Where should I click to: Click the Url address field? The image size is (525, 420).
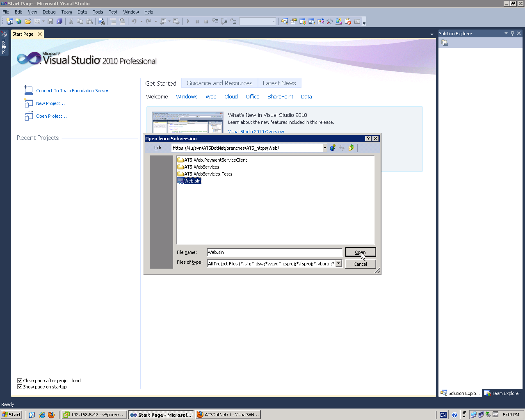coord(247,148)
